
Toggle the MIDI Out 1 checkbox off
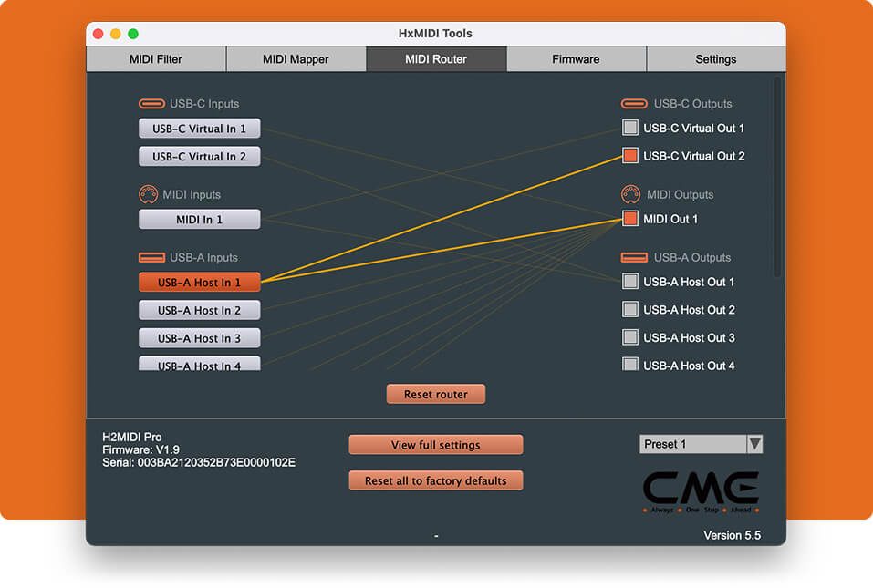[x=630, y=219]
